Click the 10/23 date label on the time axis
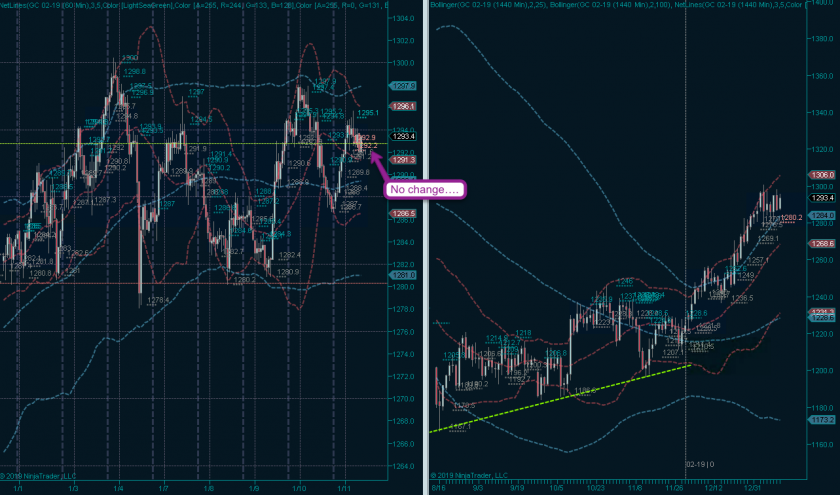Image resolution: width=840 pixels, height=495 pixels. point(595,489)
